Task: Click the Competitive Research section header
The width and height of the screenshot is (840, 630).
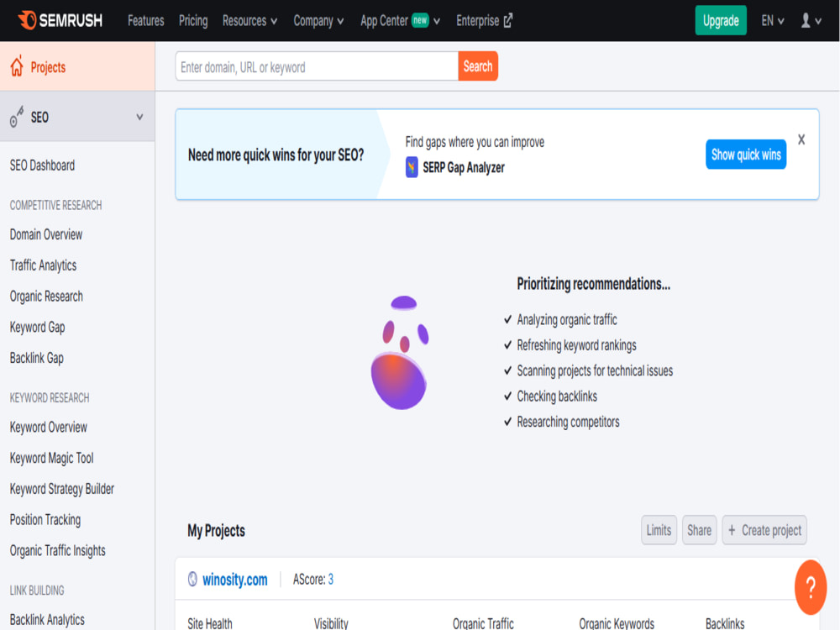Action: point(55,205)
